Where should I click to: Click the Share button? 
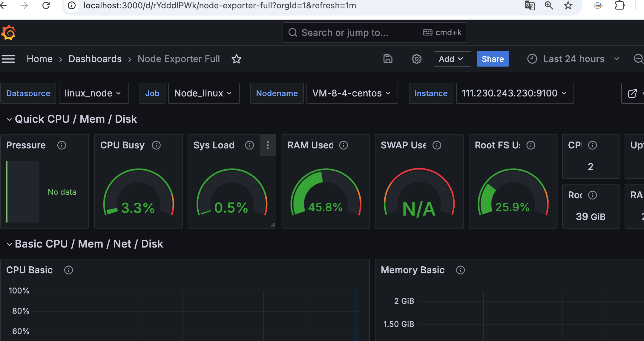tap(493, 59)
